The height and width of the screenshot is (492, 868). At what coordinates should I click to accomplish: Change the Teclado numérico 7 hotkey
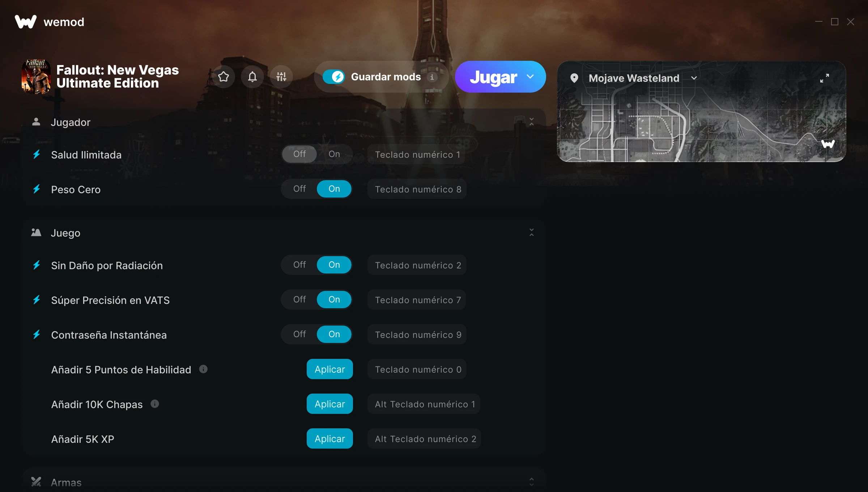[417, 300]
